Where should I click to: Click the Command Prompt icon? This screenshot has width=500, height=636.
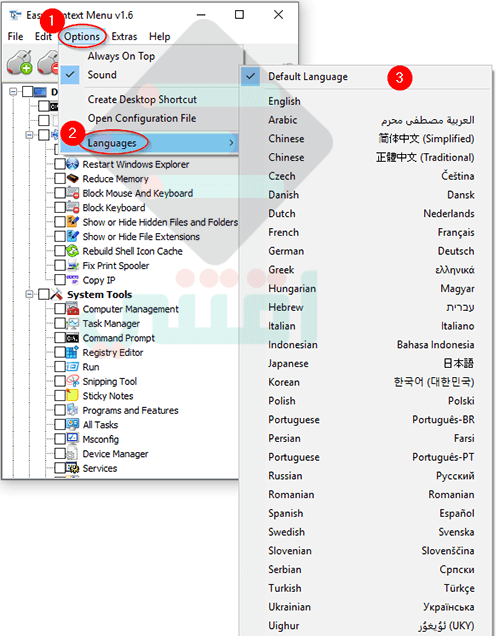pyautogui.click(x=73, y=337)
